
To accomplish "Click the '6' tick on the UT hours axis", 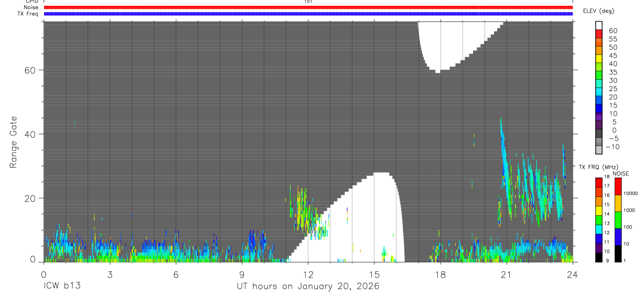I will [176, 274].
